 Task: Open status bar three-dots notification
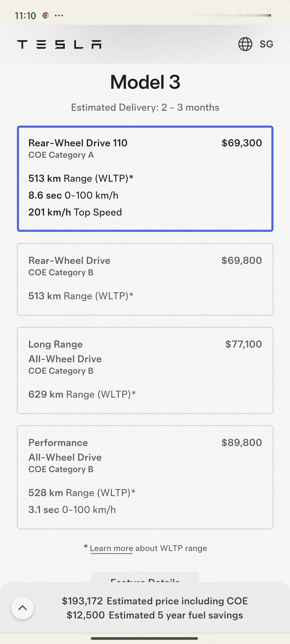pos(59,15)
